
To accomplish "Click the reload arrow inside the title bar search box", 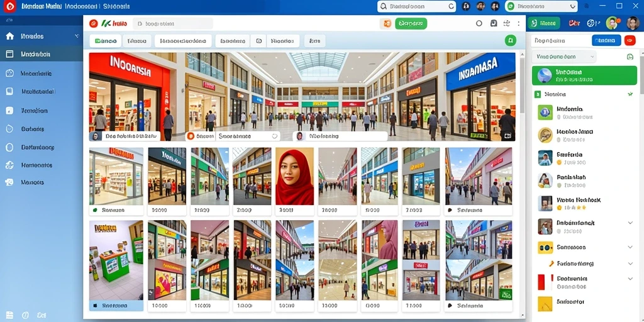I will tap(451, 6).
